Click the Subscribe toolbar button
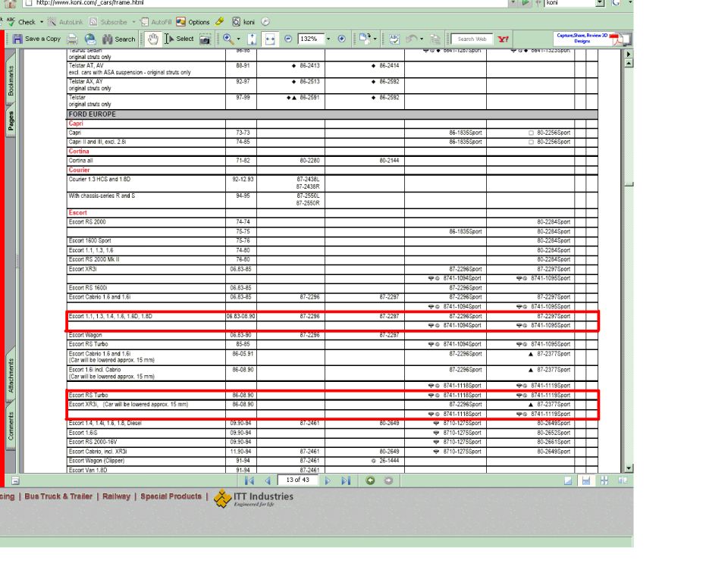728x582 pixels. pyautogui.click(x=108, y=22)
